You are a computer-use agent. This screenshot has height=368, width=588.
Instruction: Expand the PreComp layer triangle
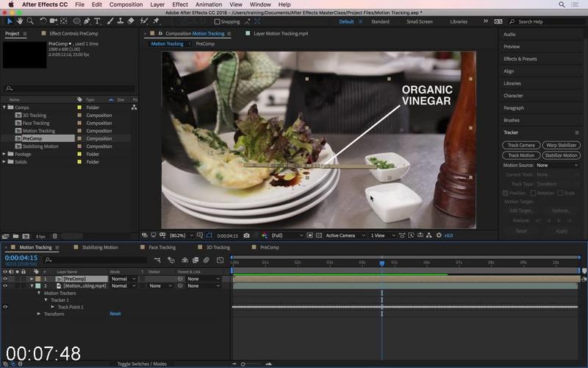[32, 279]
